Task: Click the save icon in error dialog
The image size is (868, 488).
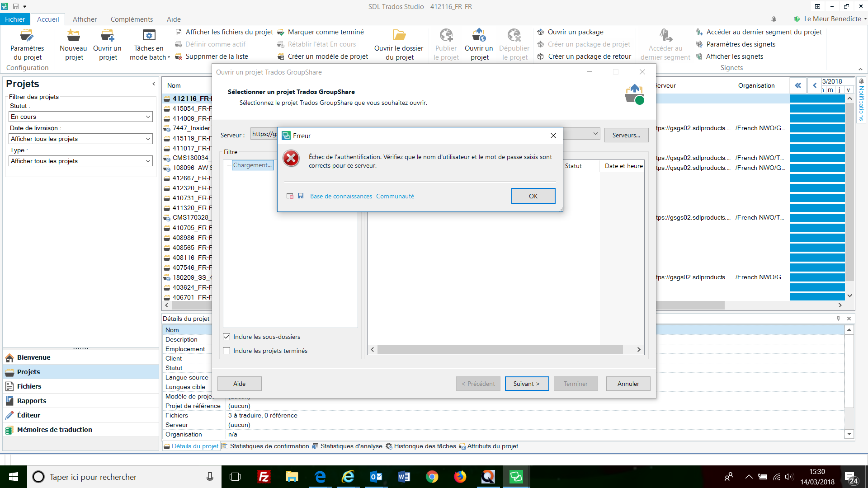Action: (x=301, y=196)
